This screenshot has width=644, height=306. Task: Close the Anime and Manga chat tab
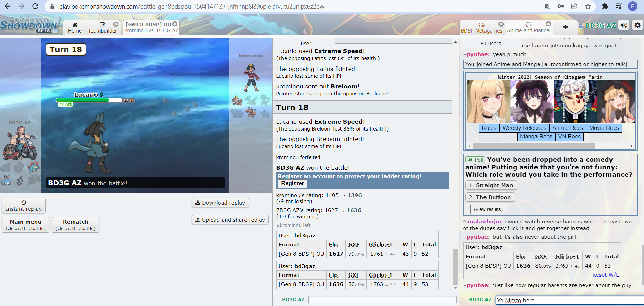click(x=548, y=24)
